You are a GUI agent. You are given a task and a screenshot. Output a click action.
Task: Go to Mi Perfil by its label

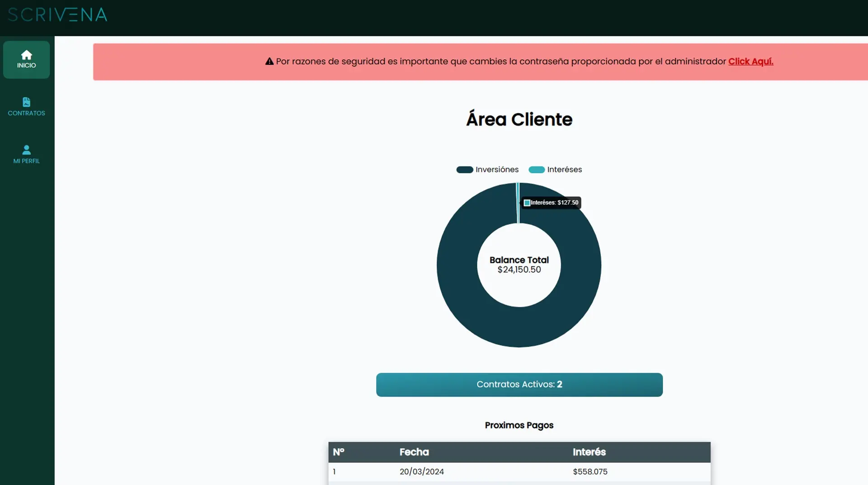(x=26, y=161)
